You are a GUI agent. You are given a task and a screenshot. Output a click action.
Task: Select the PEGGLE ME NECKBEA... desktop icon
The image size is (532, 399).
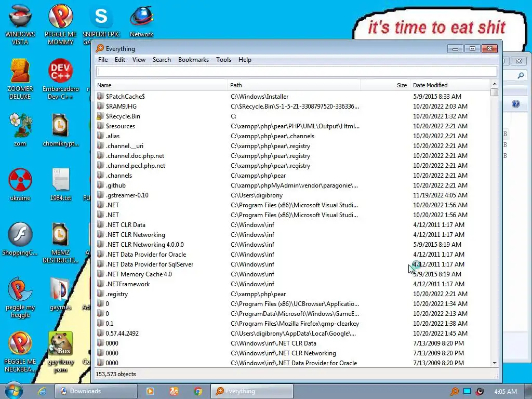(x=20, y=352)
